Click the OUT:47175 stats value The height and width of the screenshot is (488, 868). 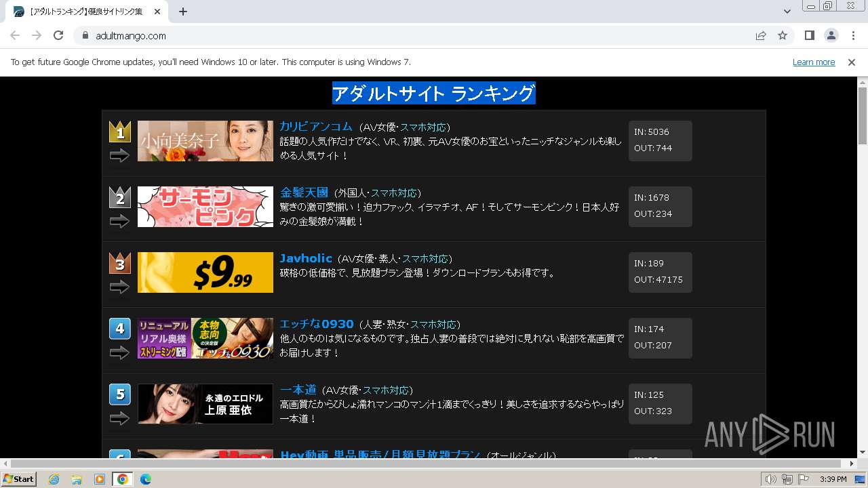[658, 280]
